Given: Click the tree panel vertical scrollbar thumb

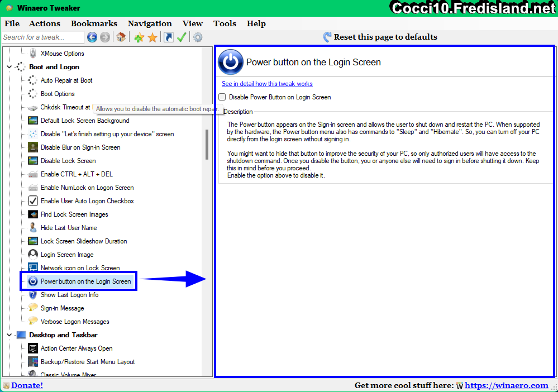Looking at the screenshot, I should pos(207,145).
